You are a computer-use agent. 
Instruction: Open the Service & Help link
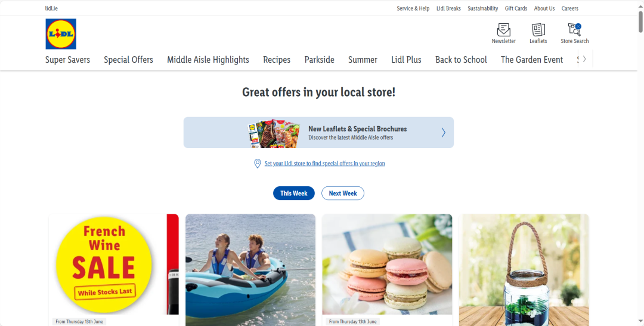[x=413, y=8]
